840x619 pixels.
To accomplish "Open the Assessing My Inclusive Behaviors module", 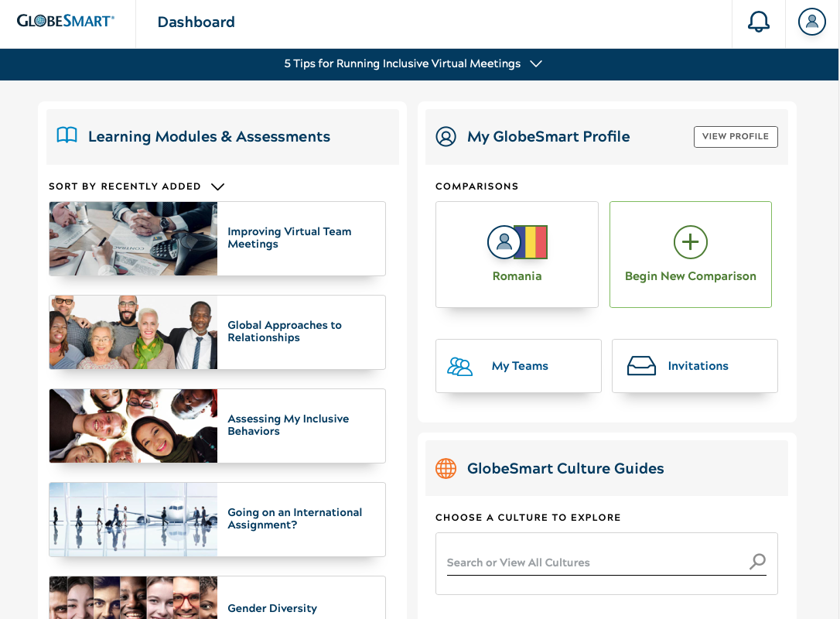I will [x=217, y=426].
